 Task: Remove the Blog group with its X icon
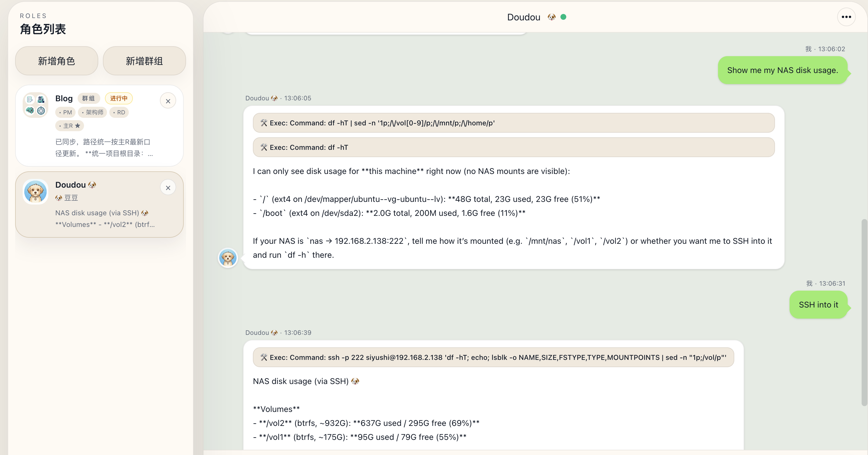168,101
